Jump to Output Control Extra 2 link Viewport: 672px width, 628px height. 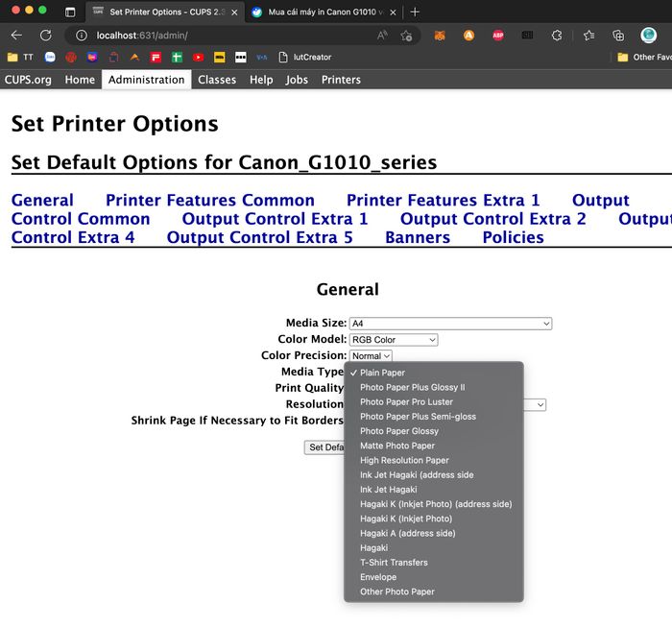pos(492,219)
